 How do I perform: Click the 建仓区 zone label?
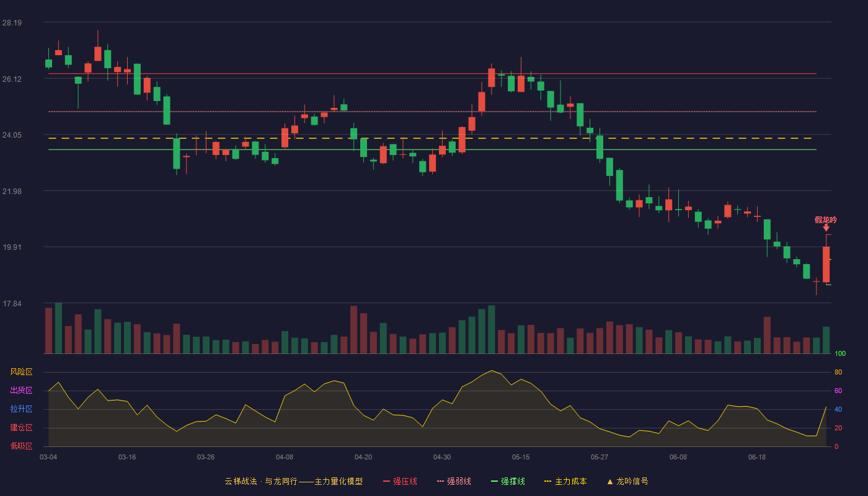21,428
